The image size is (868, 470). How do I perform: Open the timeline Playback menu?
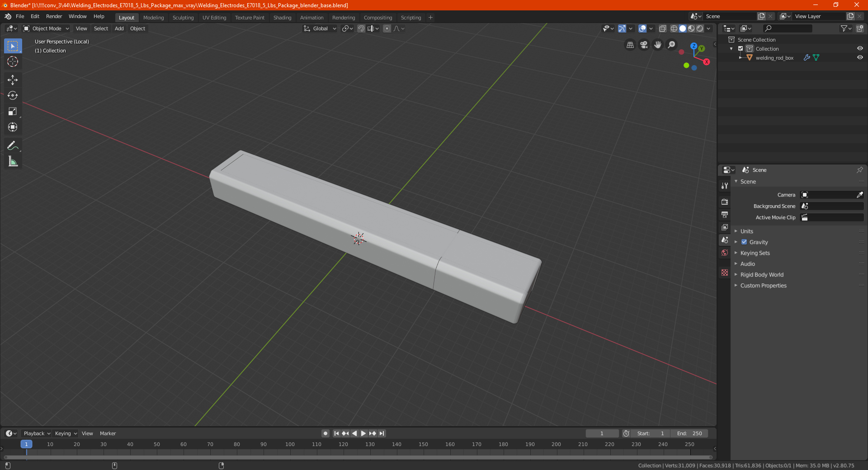(x=37, y=433)
